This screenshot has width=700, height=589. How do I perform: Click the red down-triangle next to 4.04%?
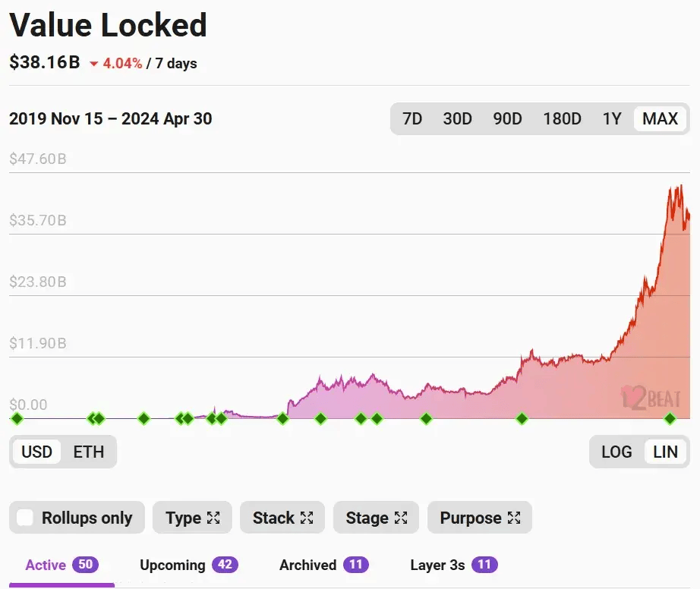pyautogui.click(x=93, y=65)
